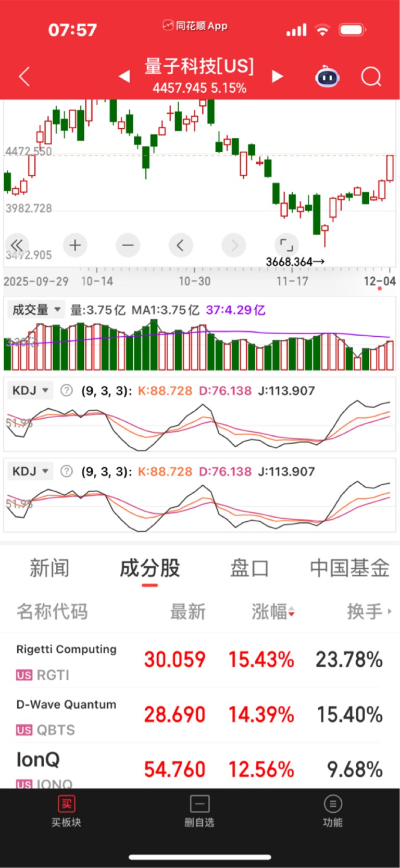Open the Rigetti Computing stock row

point(200,661)
